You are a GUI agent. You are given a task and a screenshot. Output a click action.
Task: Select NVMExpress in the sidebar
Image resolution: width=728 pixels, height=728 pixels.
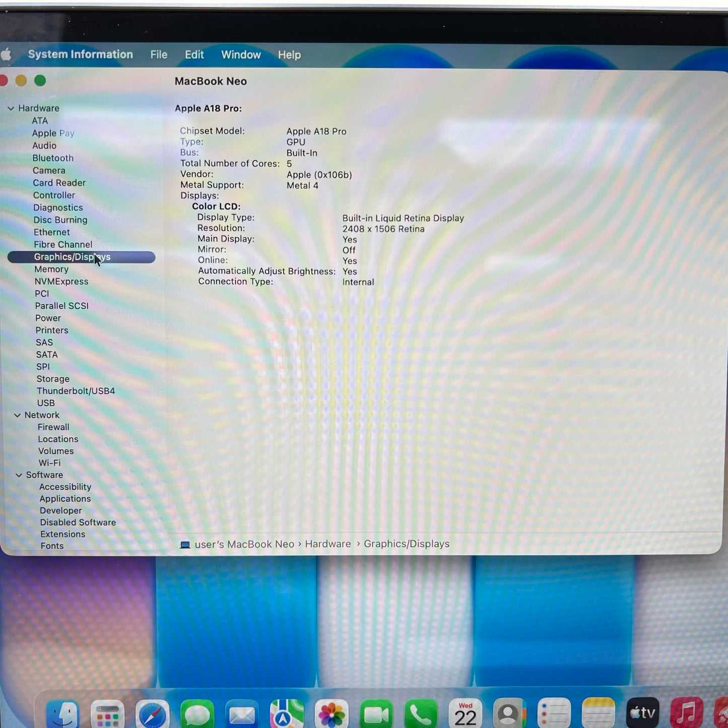61,282
